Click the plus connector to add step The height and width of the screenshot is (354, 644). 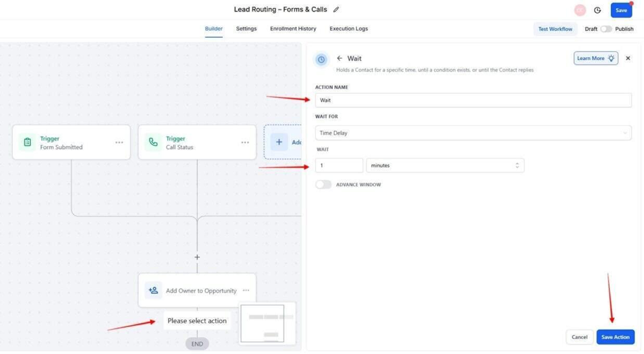click(197, 257)
